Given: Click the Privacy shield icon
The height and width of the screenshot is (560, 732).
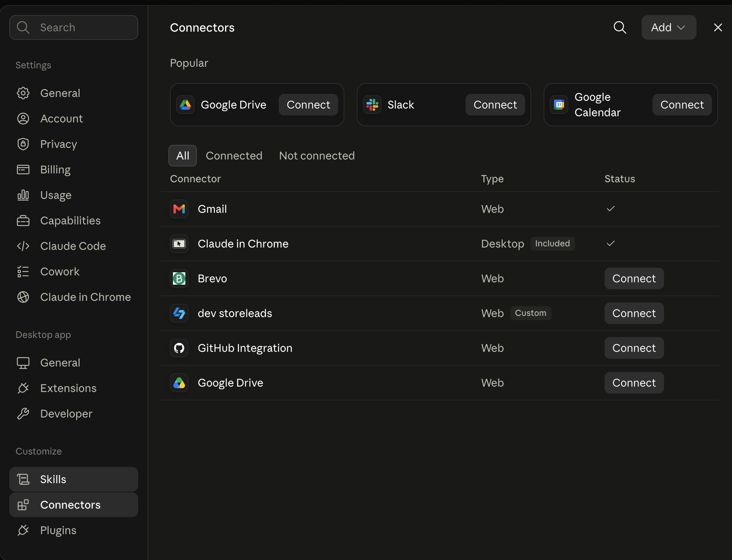Looking at the screenshot, I should (23, 144).
